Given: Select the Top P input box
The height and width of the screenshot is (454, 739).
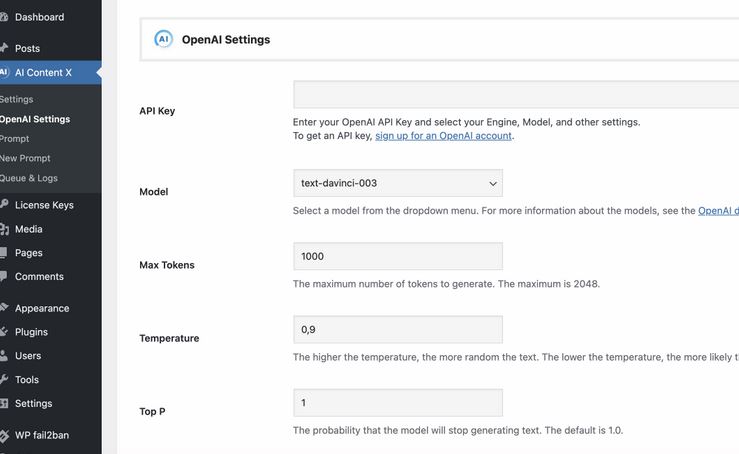Looking at the screenshot, I should tap(397, 403).
